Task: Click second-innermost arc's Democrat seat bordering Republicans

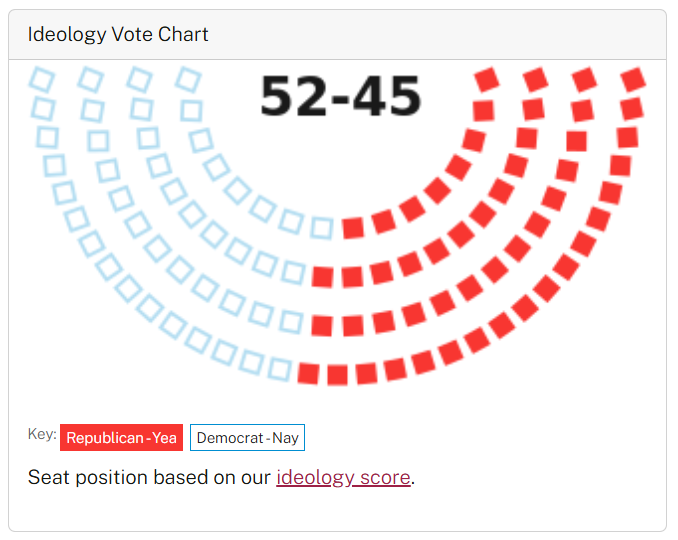Action: [294, 273]
